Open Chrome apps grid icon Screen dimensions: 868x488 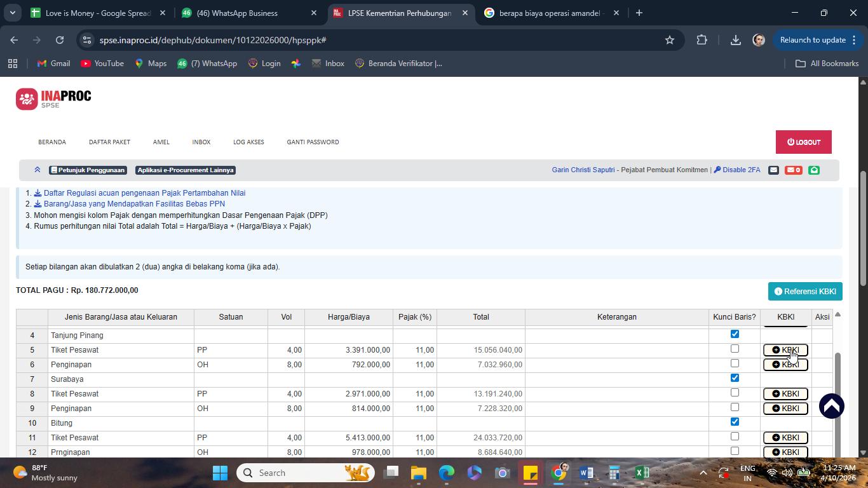click(x=13, y=64)
